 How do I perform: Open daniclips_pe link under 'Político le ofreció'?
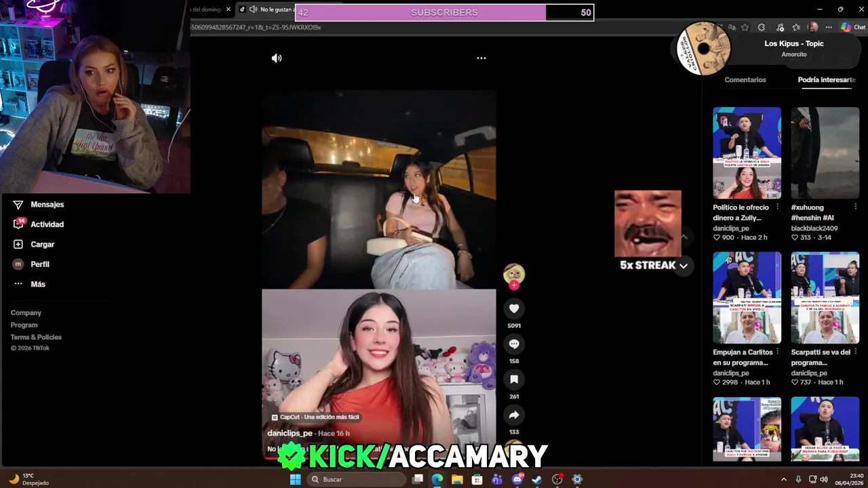(731, 228)
